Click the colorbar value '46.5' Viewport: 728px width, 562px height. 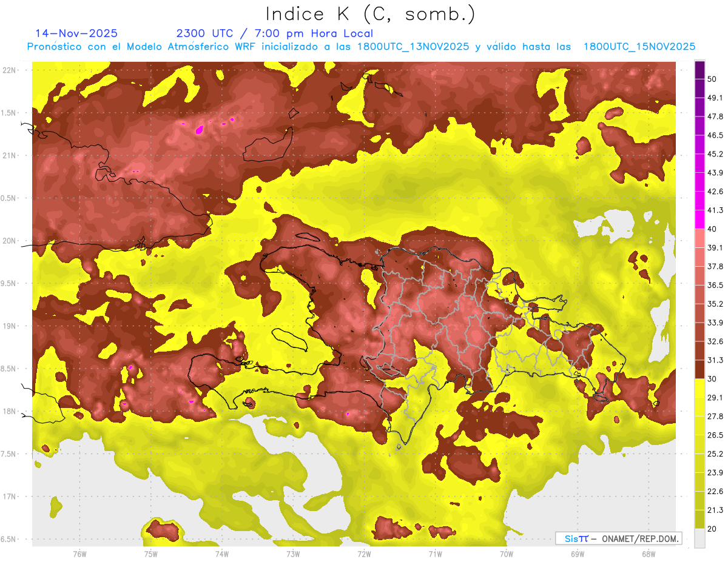click(x=715, y=136)
